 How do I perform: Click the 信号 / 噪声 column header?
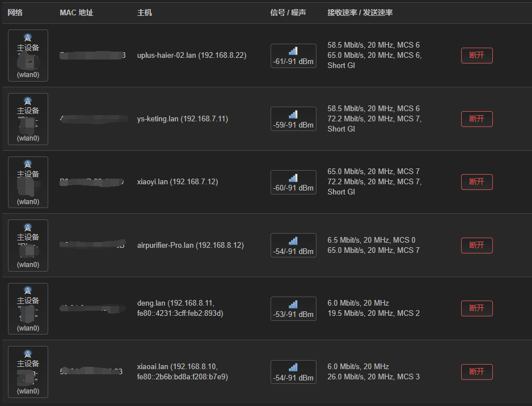[288, 12]
